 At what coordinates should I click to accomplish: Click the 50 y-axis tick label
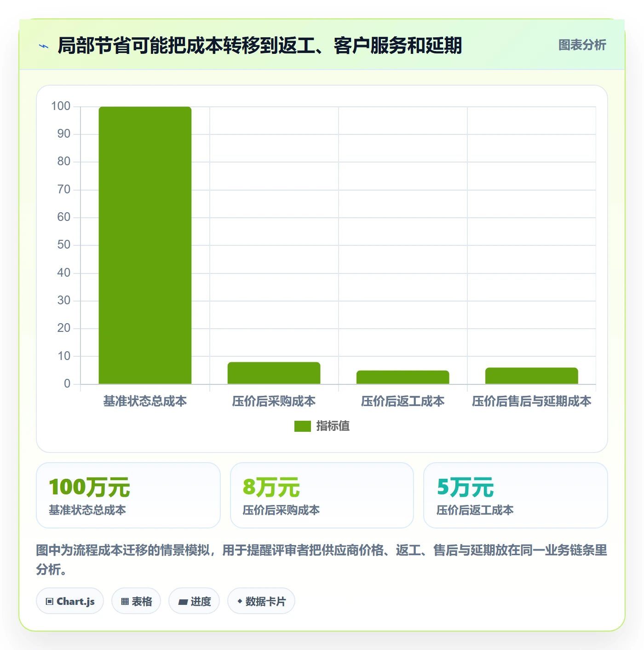[64, 245]
